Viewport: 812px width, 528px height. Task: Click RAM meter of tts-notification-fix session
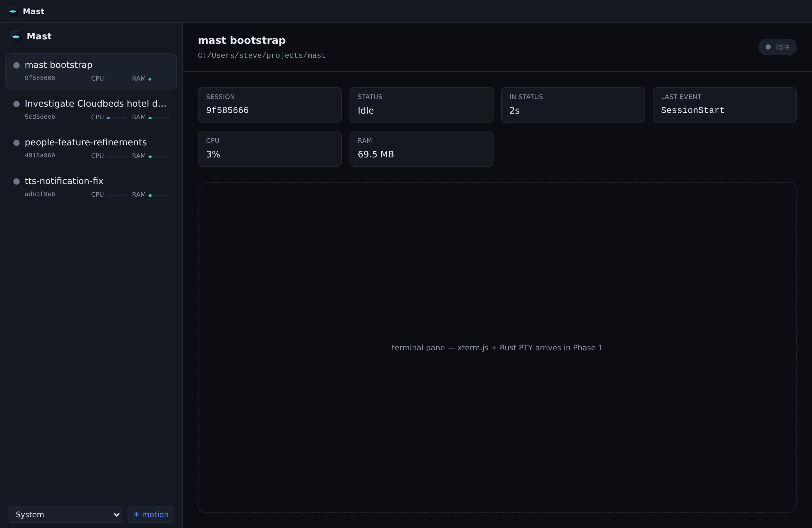(x=159, y=195)
